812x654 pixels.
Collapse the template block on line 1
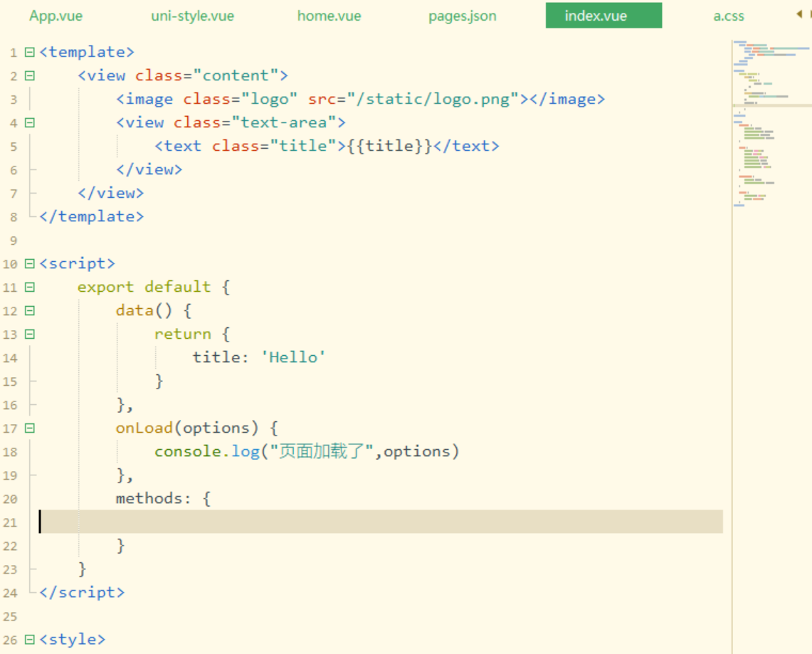coord(30,52)
